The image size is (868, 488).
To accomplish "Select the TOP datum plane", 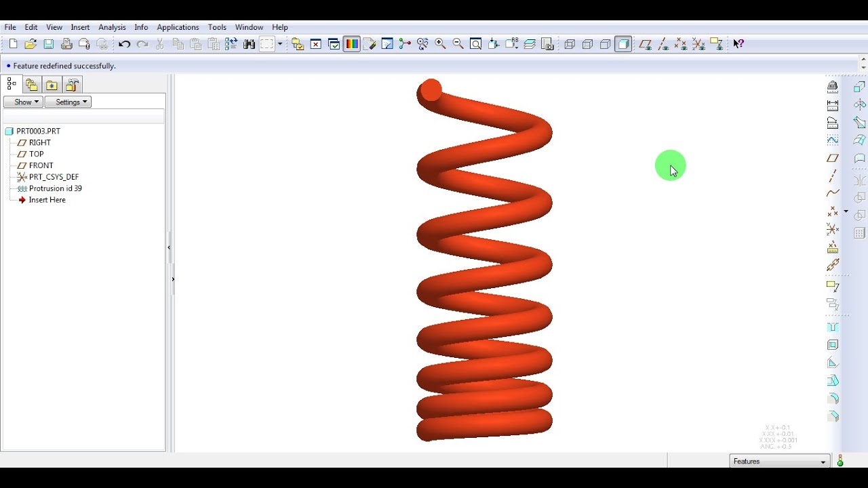I will pyautogui.click(x=37, y=154).
